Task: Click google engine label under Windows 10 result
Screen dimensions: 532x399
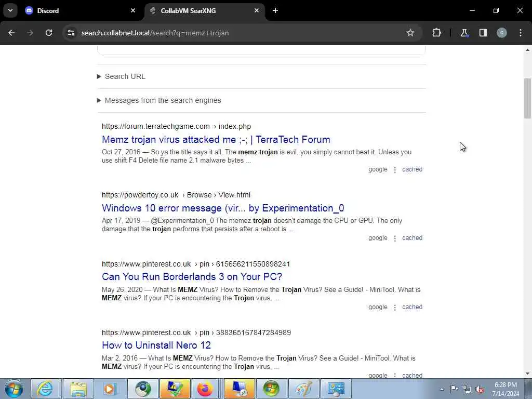Action: click(378, 238)
